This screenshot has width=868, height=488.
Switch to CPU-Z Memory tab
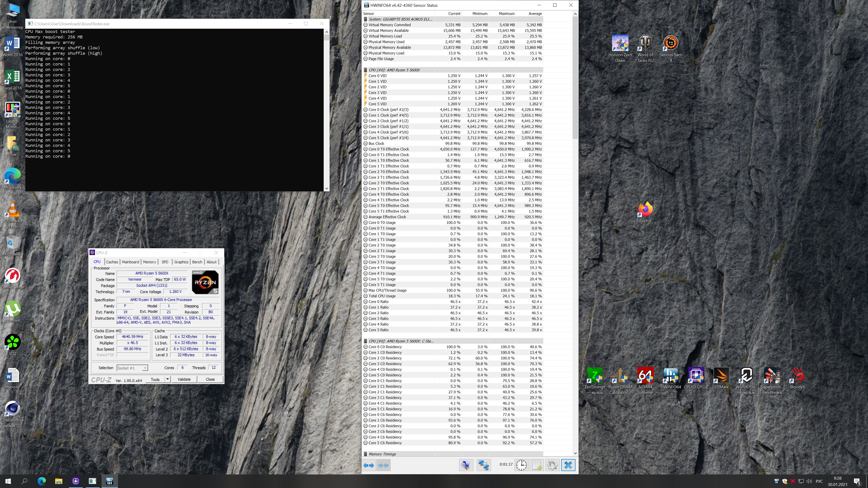pos(149,262)
